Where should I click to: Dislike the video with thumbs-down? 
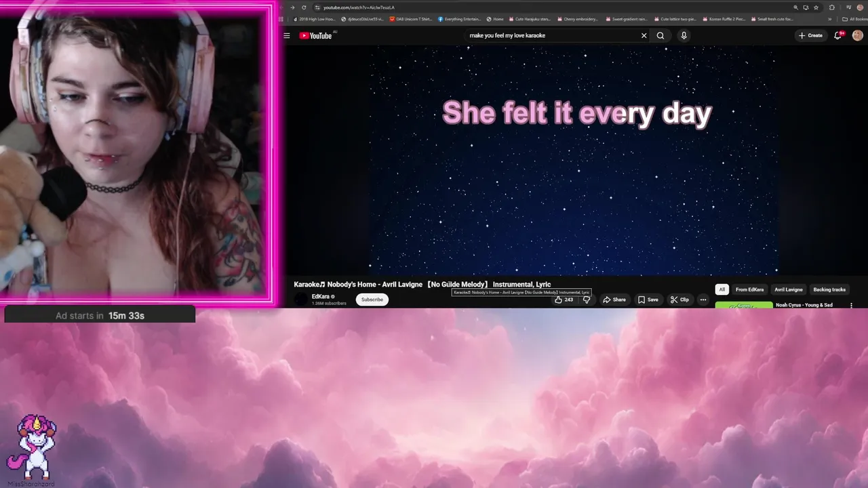click(x=587, y=300)
